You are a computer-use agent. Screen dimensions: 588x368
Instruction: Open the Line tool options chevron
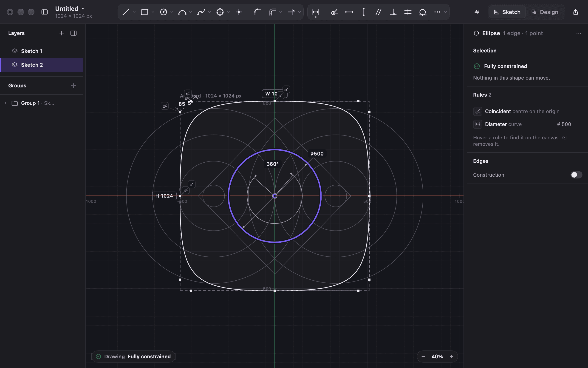coord(134,12)
